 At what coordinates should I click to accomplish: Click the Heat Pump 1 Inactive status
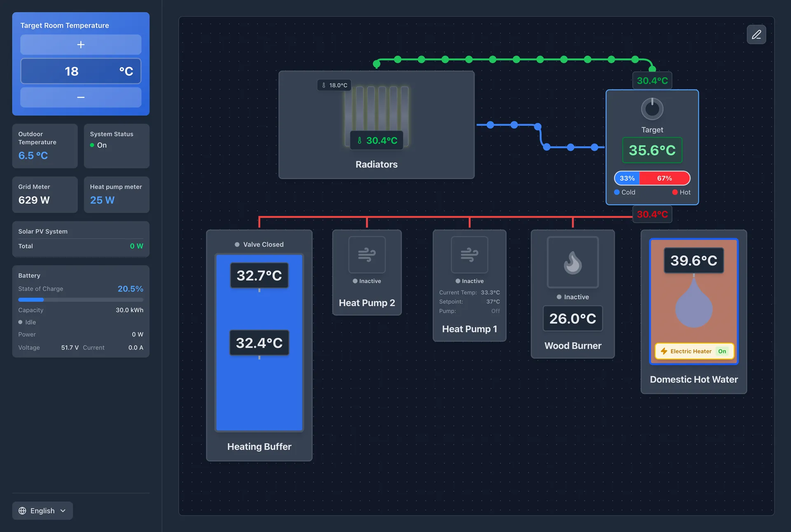[469, 281]
